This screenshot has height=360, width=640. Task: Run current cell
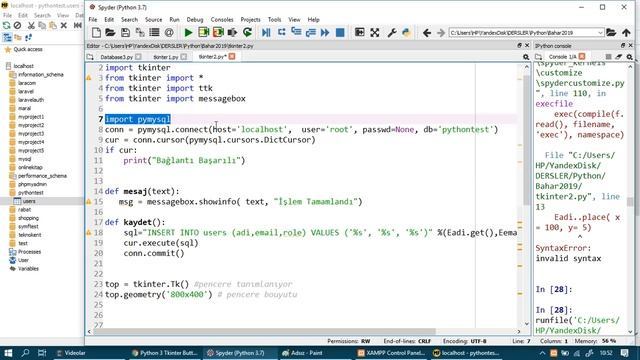click(203, 33)
